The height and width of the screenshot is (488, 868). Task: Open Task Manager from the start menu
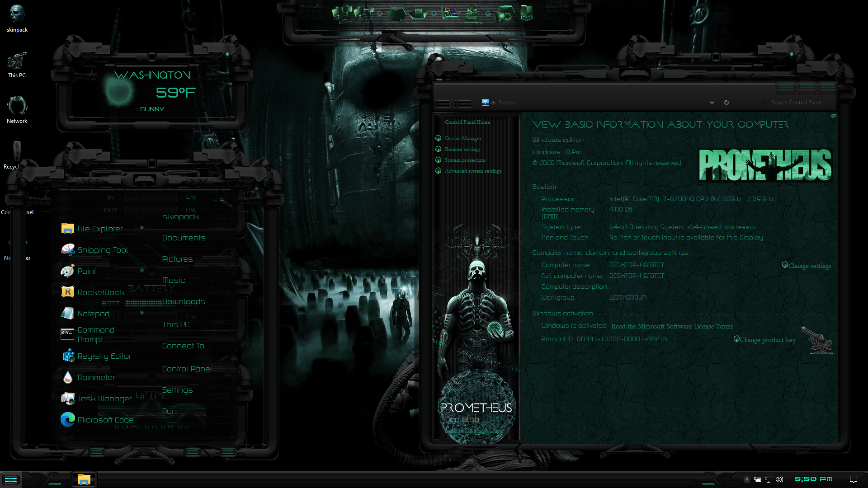[104, 399]
